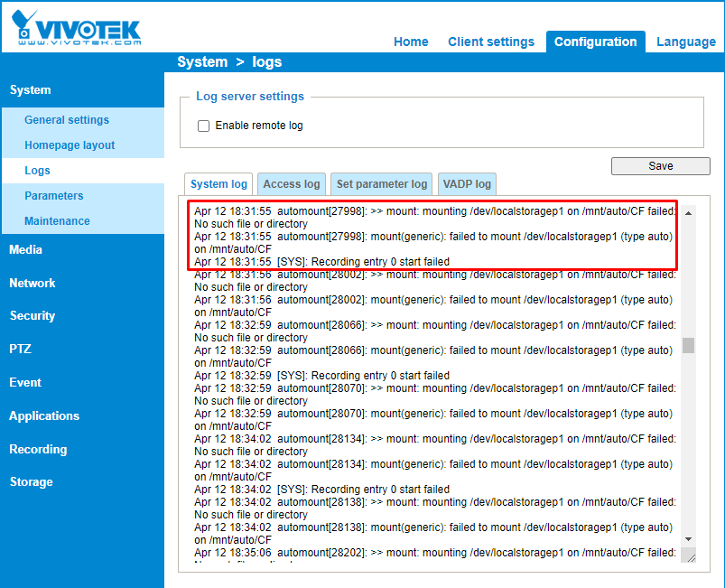This screenshot has height=588, width=725.
Task: Go to the Maintenance page
Action: 57,221
